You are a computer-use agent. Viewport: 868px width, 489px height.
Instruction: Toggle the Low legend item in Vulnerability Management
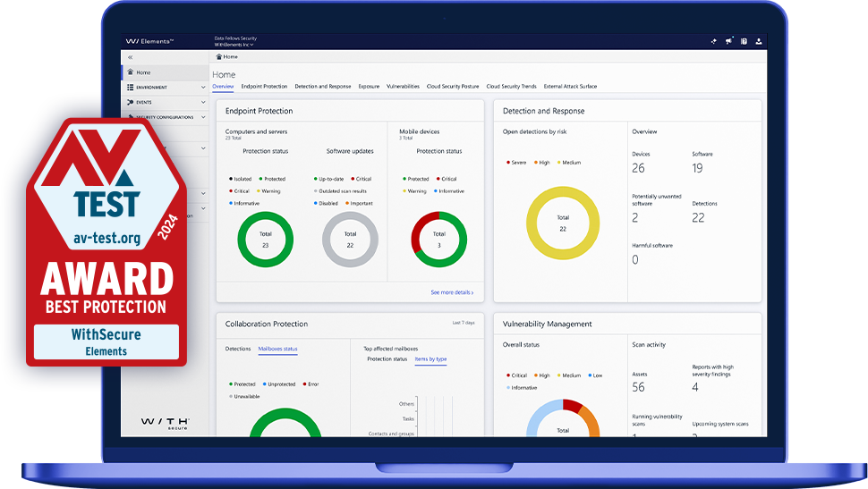tap(595, 375)
